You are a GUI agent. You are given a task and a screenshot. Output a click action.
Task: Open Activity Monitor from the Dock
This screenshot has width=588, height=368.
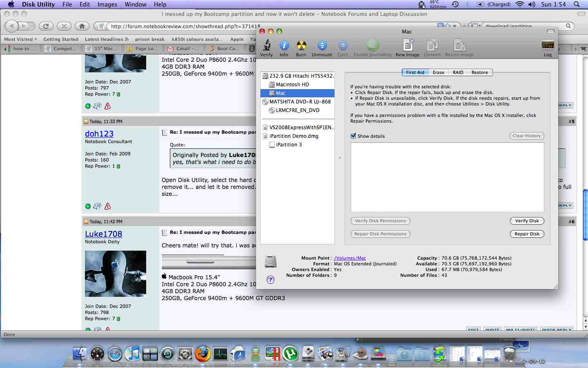[220, 354]
